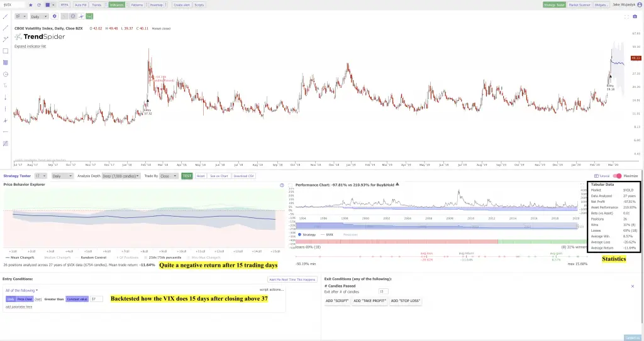Open options dots next to Indicators
This screenshot has height=341, width=644.
click(x=127, y=5)
